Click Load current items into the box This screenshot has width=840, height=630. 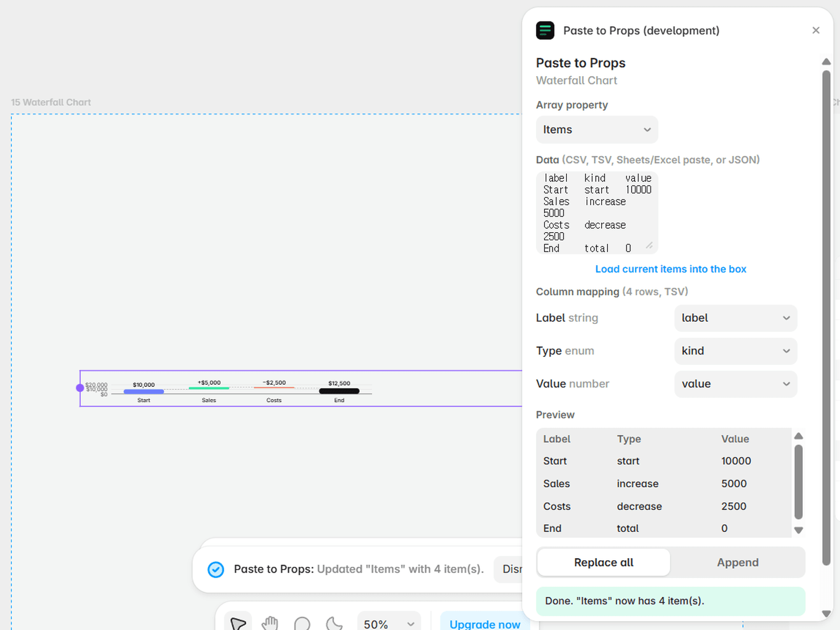(x=670, y=269)
